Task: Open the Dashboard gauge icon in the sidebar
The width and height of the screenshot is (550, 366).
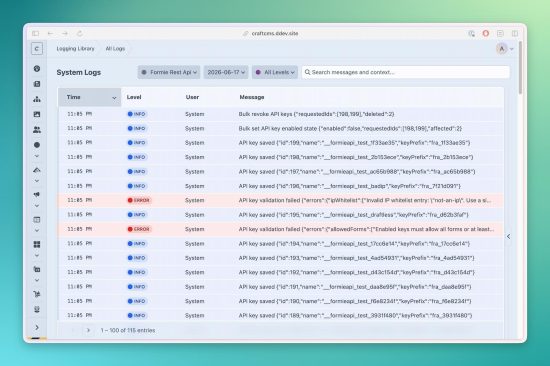Action: point(37,68)
